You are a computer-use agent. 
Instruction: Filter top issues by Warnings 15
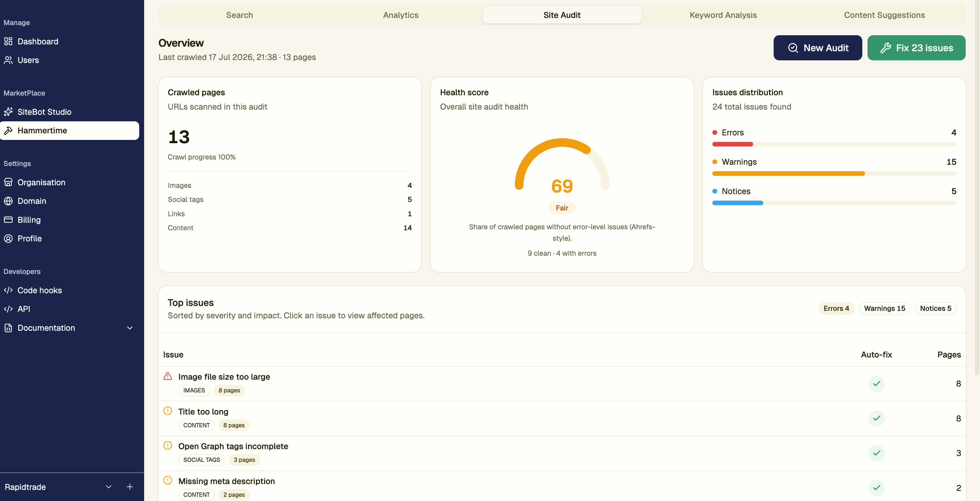pos(884,308)
